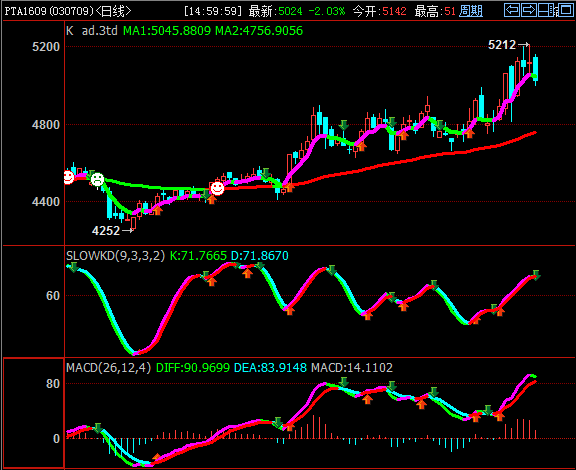Maximize chart with the window frame icon
Viewport: 576px width, 470px height.
565,10
